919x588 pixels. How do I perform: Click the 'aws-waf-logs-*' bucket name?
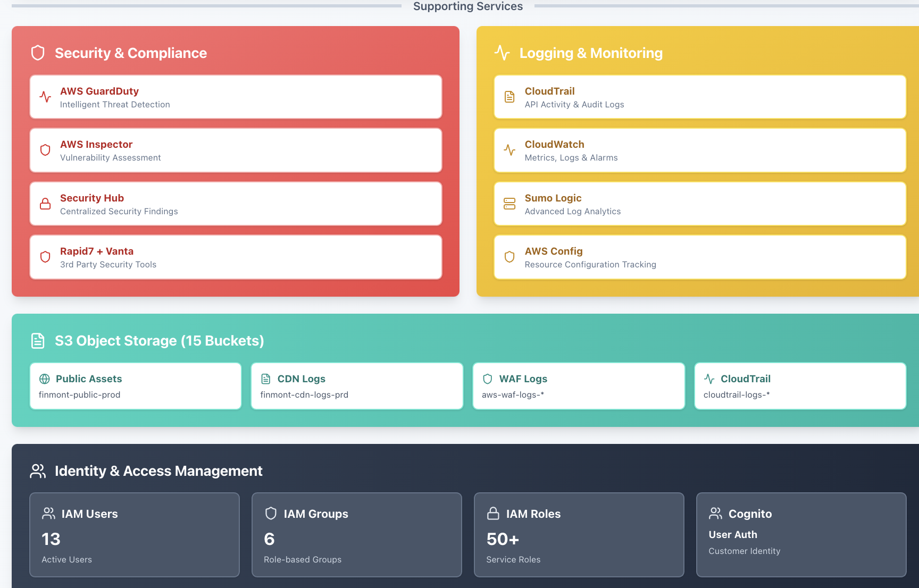[513, 394]
